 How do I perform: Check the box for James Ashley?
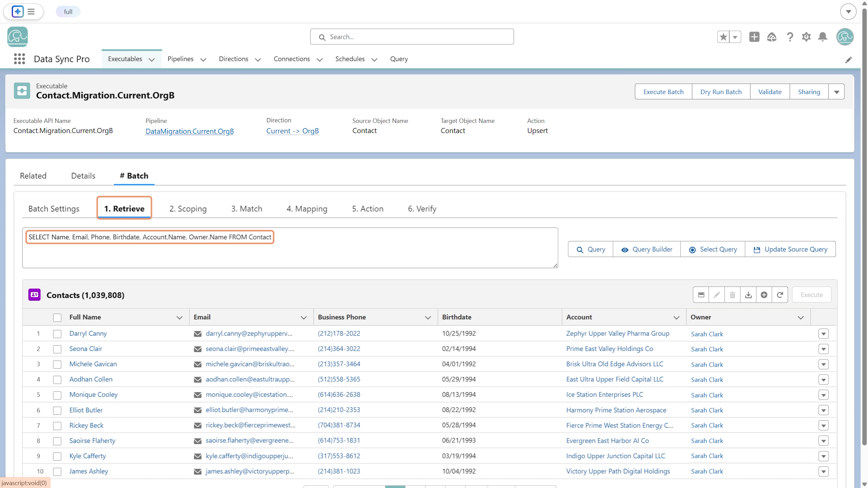[57, 472]
